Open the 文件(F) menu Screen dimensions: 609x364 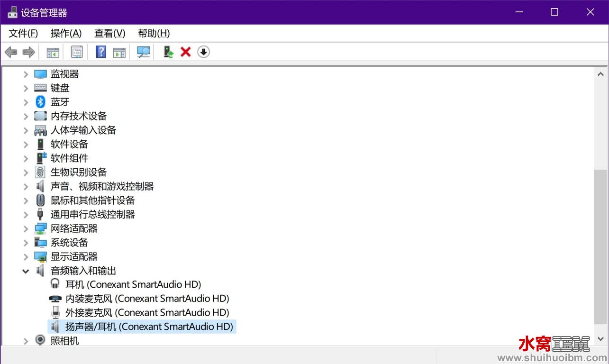click(23, 33)
